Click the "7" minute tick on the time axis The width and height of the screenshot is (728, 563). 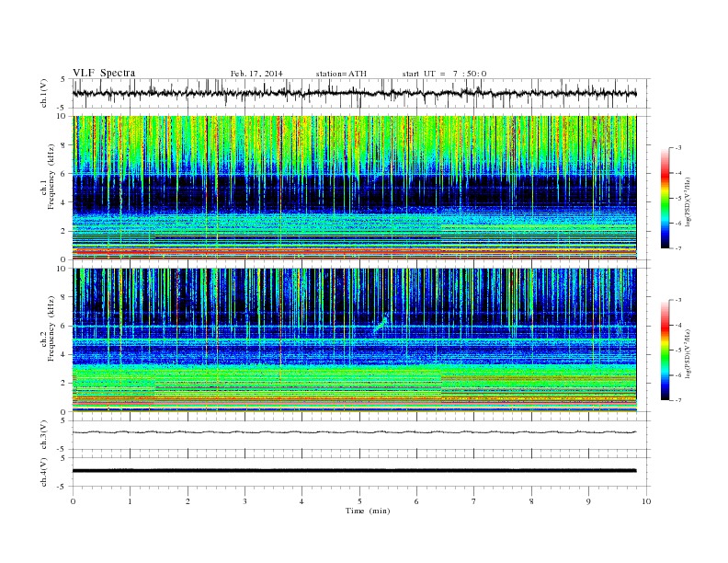(474, 501)
